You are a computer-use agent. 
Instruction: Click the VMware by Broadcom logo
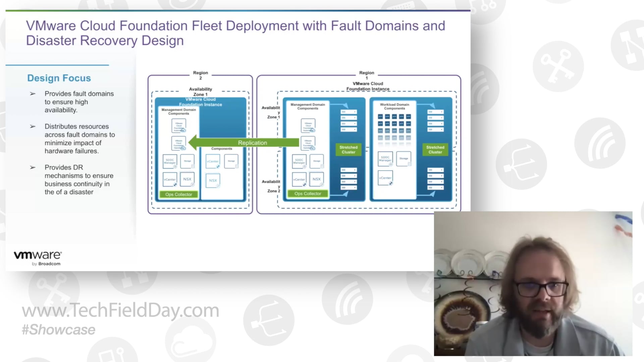click(37, 257)
